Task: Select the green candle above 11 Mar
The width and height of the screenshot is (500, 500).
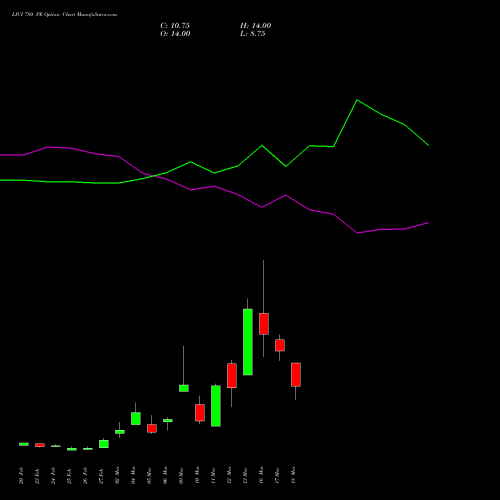Action: tap(216, 406)
